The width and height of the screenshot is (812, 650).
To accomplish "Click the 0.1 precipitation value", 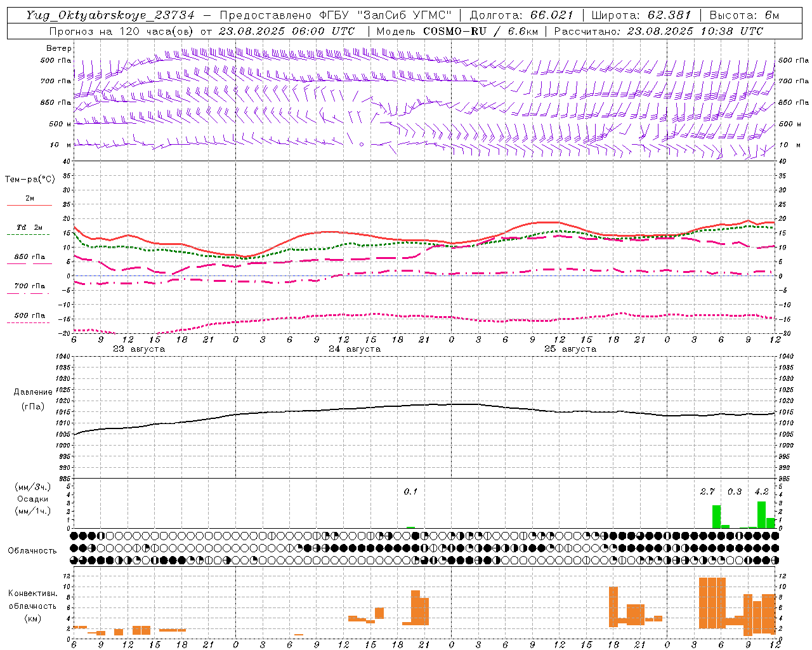I will tap(410, 491).
